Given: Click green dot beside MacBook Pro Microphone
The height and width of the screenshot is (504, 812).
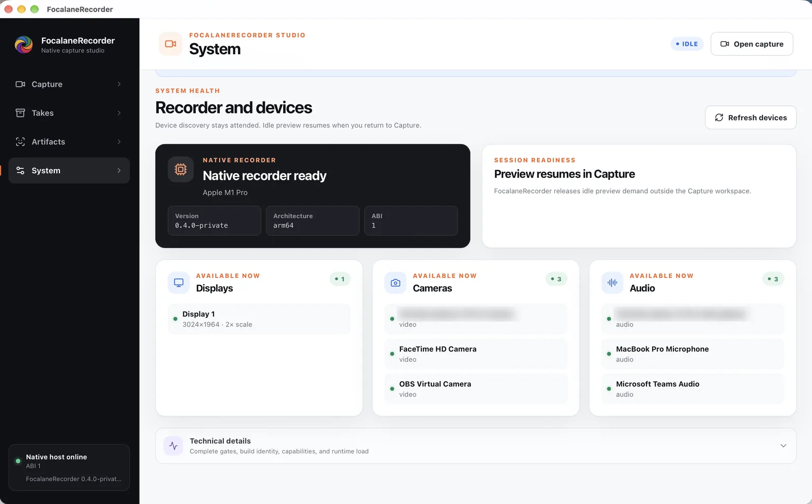Looking at the screenshot, I should [608, 354].
